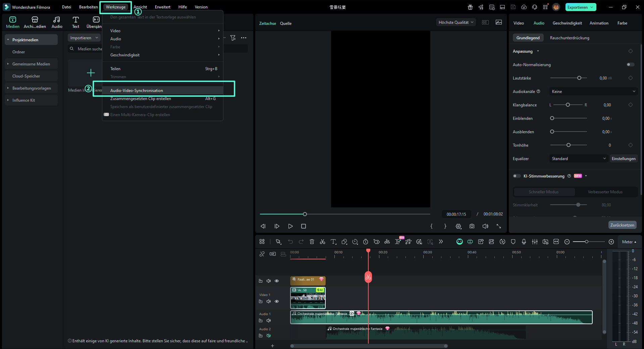Open the Audio panel icon in the sidebar

[56, 22]
